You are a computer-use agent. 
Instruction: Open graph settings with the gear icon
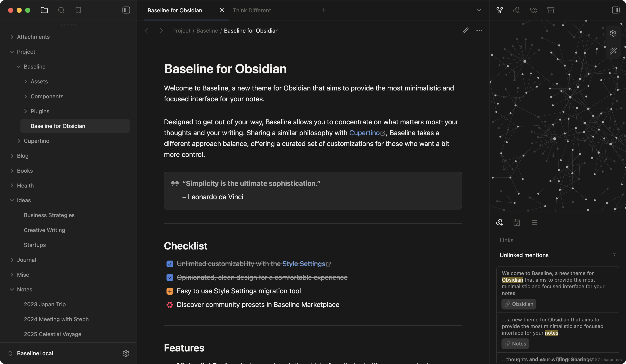(613, 33)
